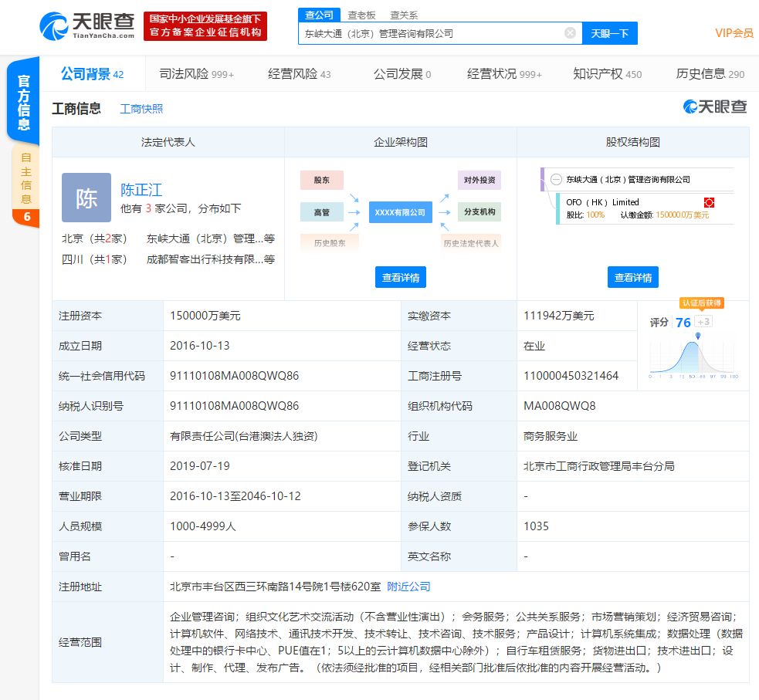The width and height of the screenshot is (759, 700).
Task: Open the 工商快照 link
Action: (141, 109)
